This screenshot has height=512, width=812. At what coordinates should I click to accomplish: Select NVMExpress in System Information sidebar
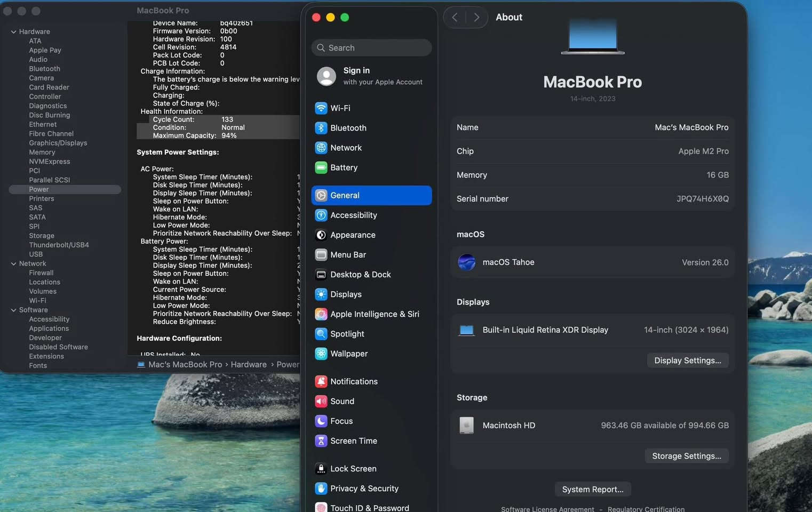pyautogui.click(x=49, y=162)
